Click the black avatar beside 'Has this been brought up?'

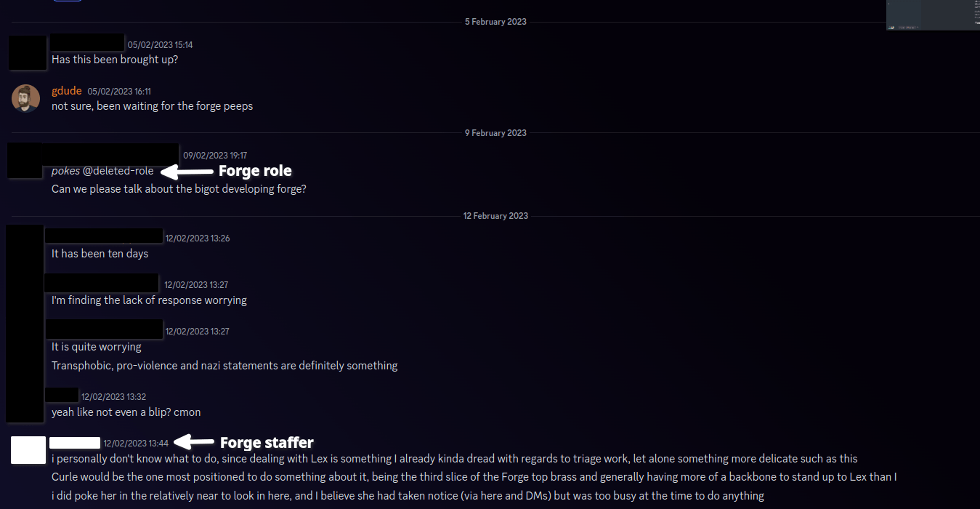tap(28, 52)
